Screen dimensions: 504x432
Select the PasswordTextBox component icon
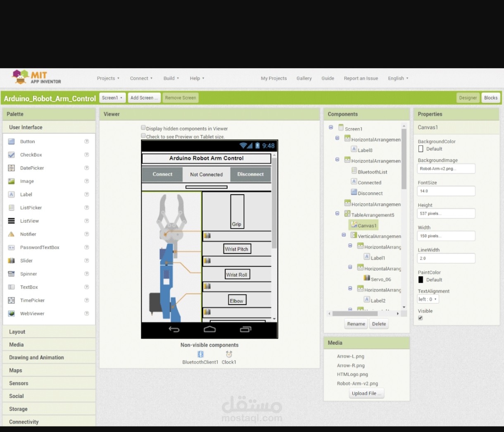tap(12, 247)
